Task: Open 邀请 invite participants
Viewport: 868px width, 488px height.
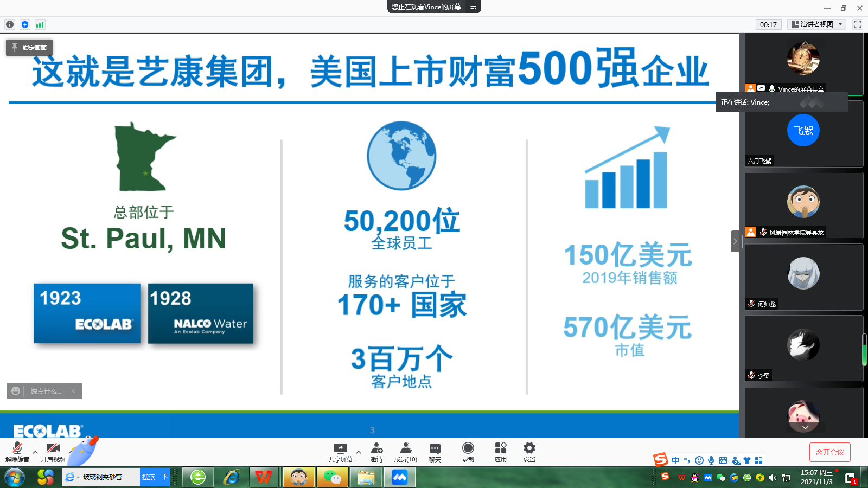Action: 376,452
